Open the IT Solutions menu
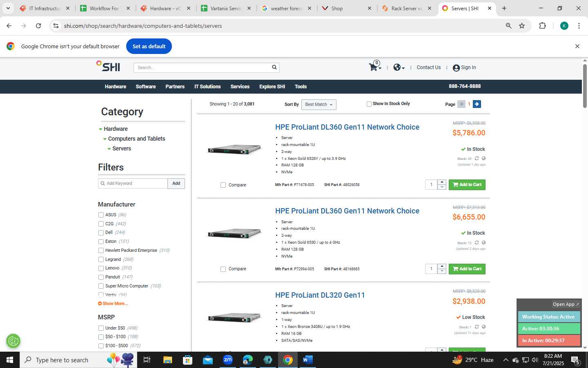The width and height of the screenshot is (588, 368). click(207, 87)
